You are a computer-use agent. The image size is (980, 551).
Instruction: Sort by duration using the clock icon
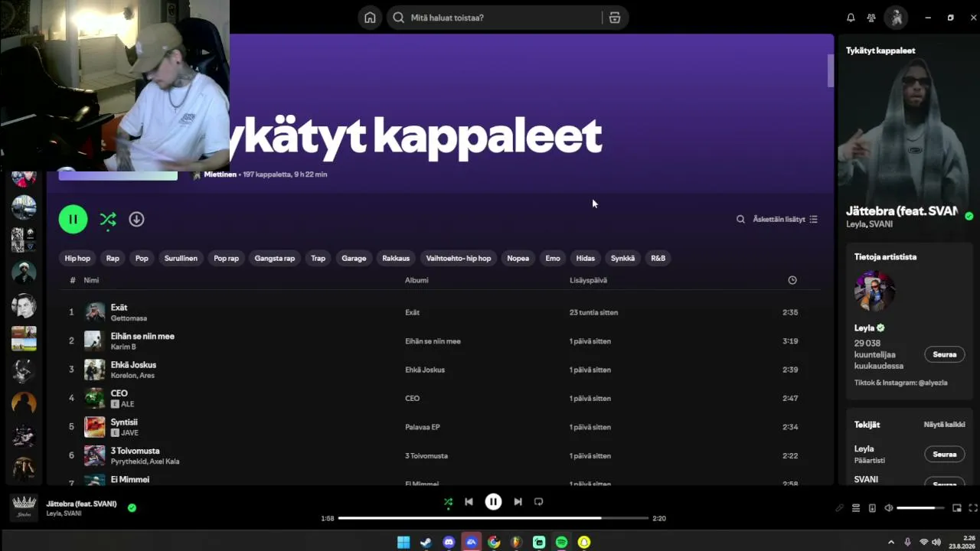point(792,280)
